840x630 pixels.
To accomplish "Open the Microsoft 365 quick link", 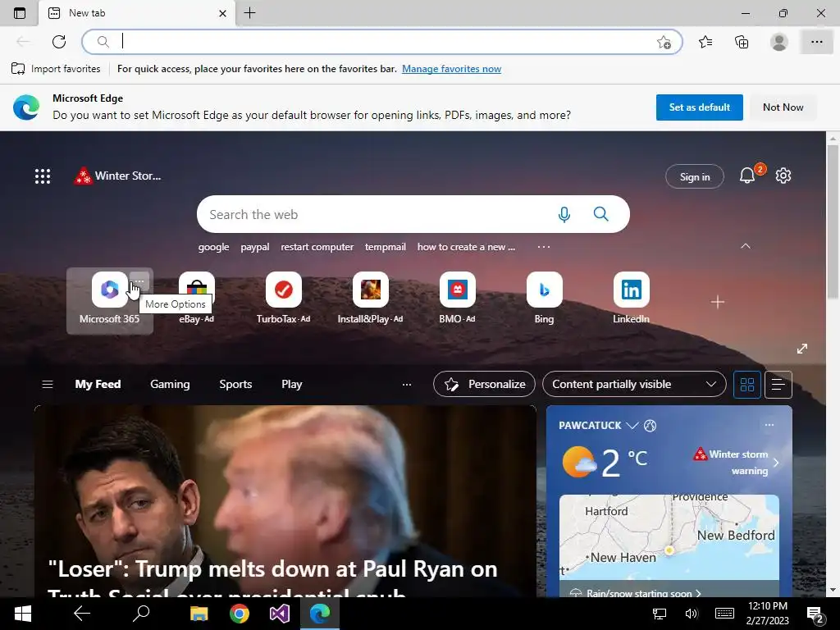I will [x=109, y=300].
